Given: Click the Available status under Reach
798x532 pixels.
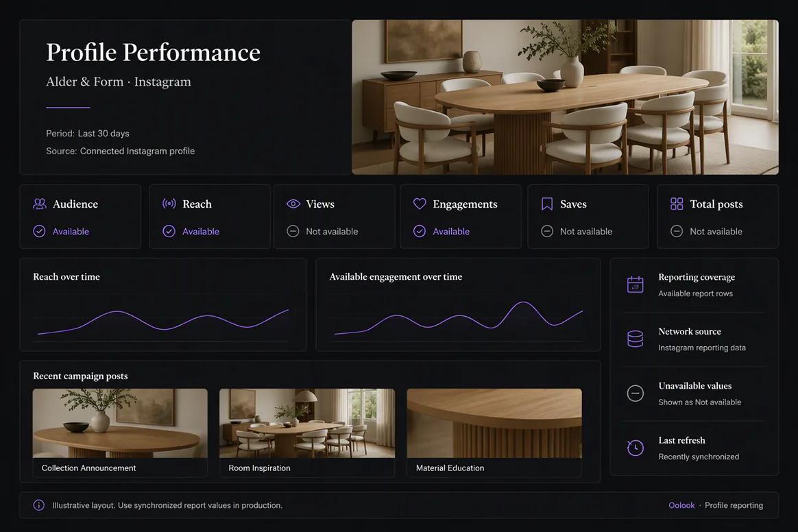Looking at the screenshot, I should pyautogui.click(x=200, y=231).
